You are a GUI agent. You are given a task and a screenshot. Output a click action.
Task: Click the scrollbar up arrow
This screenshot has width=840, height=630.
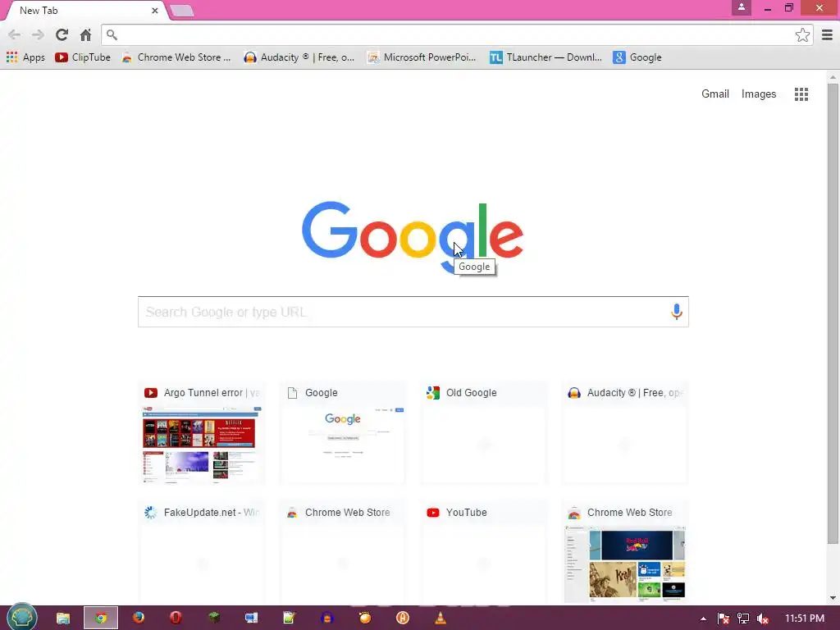pyautogui.click(x=833, y=77)
